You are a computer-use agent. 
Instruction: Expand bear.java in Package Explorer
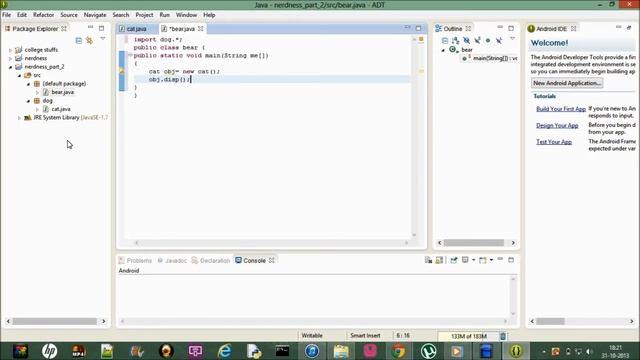point(37,93)
